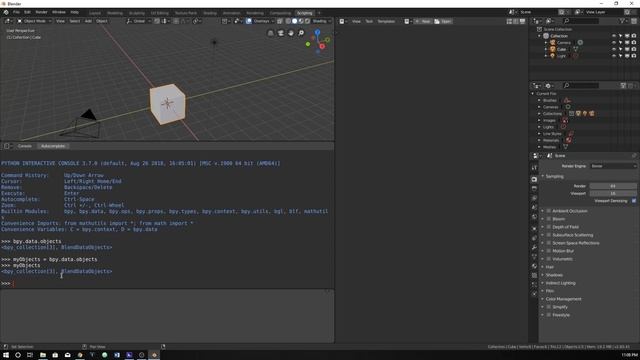
Task: Expand the Color Management panel
Action: point(563,299)
